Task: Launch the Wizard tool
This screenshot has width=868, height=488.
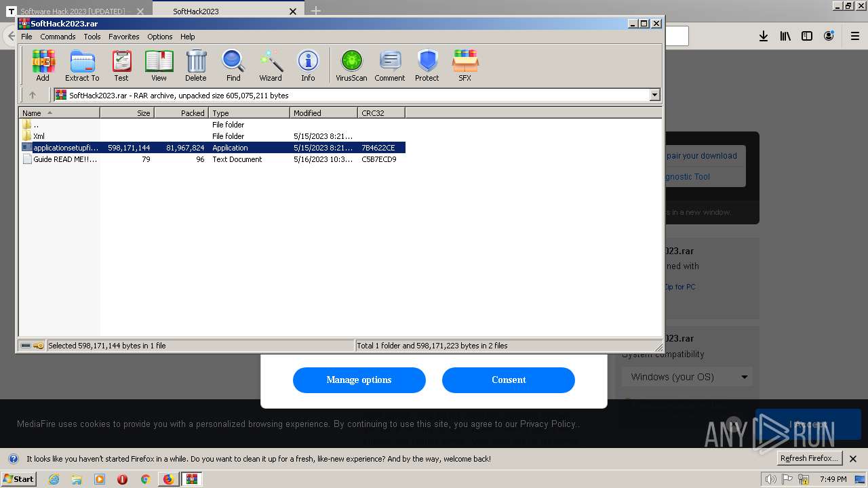Action: [x=271, y=66]
